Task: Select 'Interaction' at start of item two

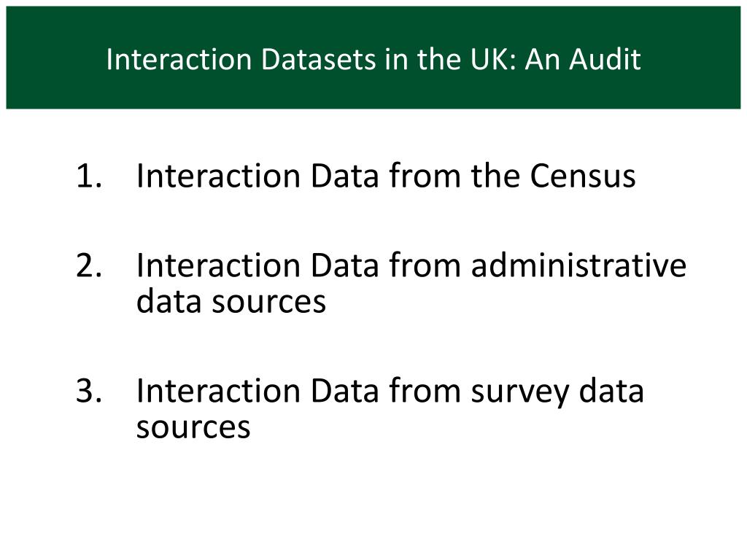Action: [x=218, y=265]
